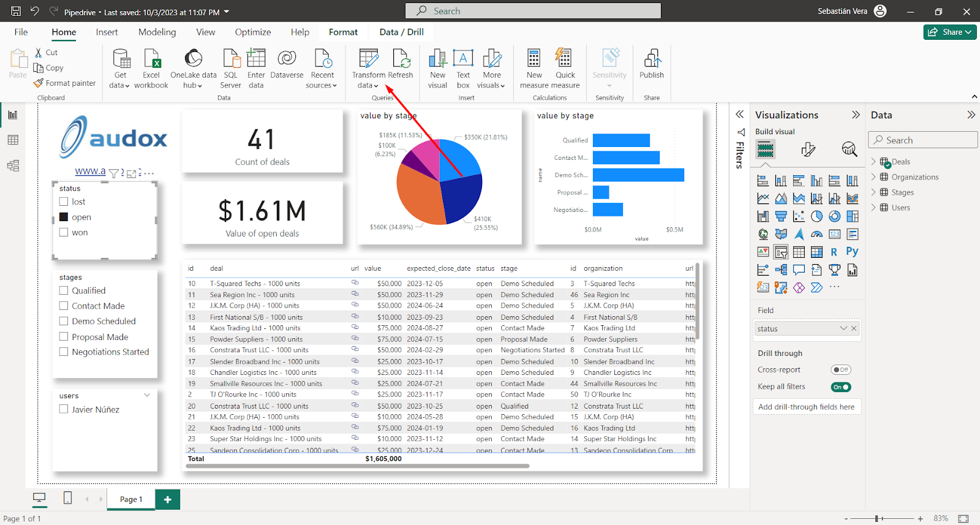The width and height of the screenshot is (980, 525).
Task: Turn off the Keep all filters toggle
Action: 841,387
